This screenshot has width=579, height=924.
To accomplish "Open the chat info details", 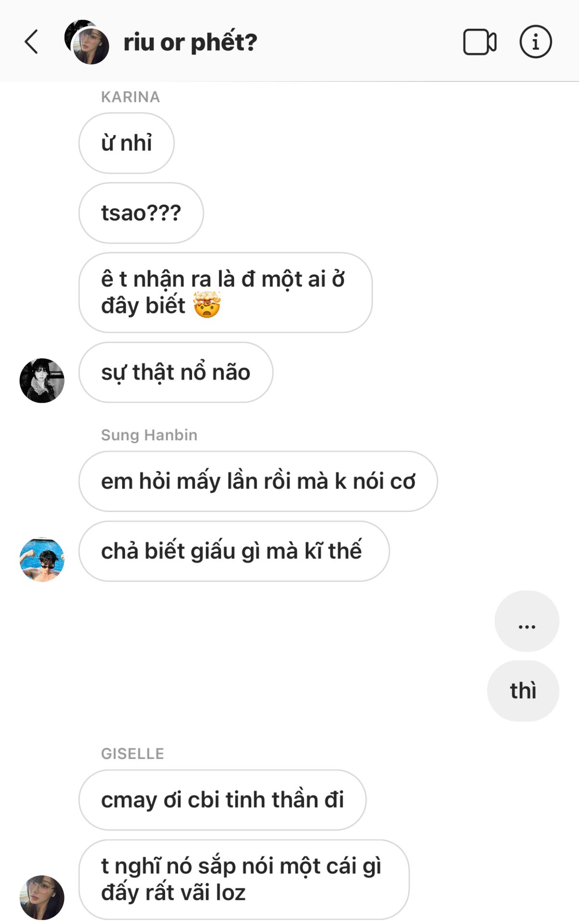I will [x=535, y=42].
